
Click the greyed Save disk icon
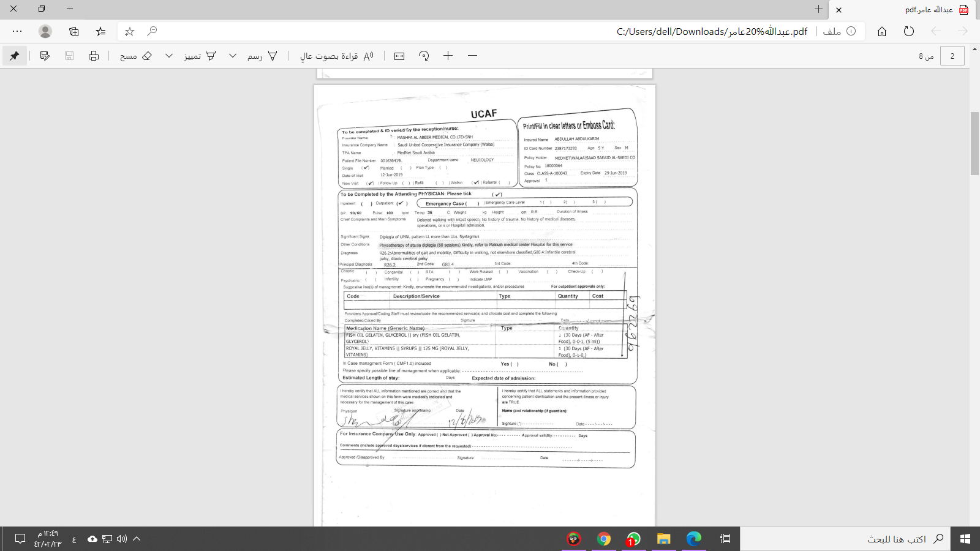(x=69, y=56)
